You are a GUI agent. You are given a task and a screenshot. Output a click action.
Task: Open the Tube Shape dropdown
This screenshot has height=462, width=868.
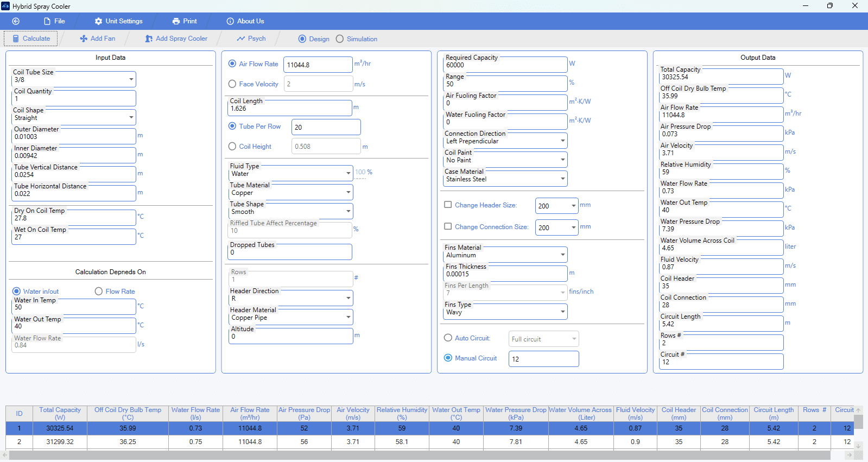coord(290,212)
